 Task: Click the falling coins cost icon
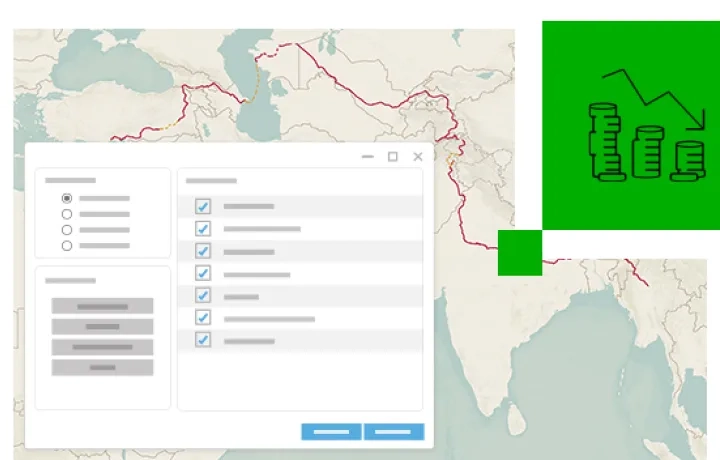click(645, 126)
